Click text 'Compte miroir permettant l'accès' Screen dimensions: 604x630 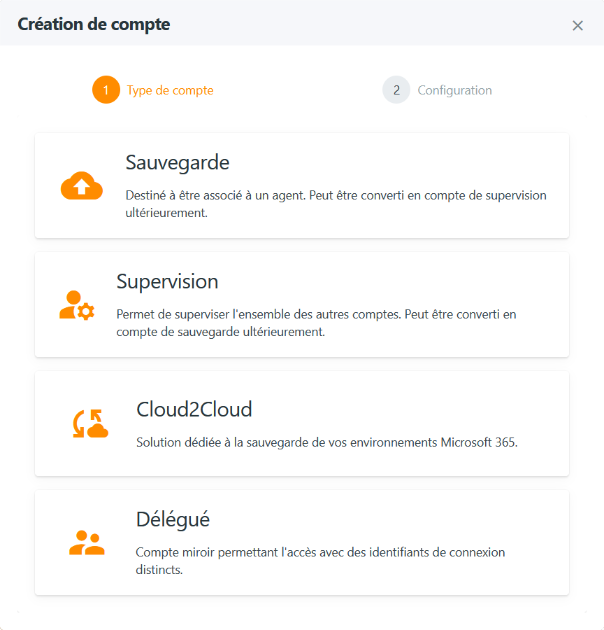(x=226, y=552)
